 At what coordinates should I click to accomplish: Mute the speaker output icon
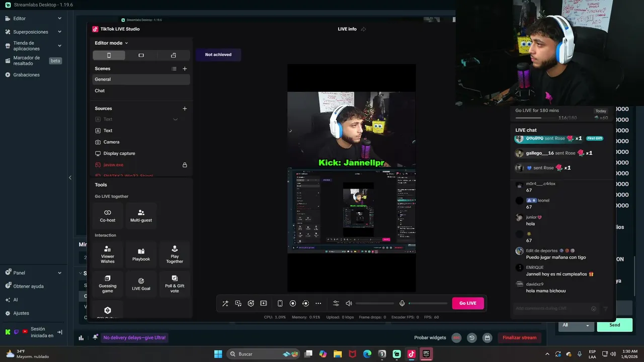coord(349,303)
